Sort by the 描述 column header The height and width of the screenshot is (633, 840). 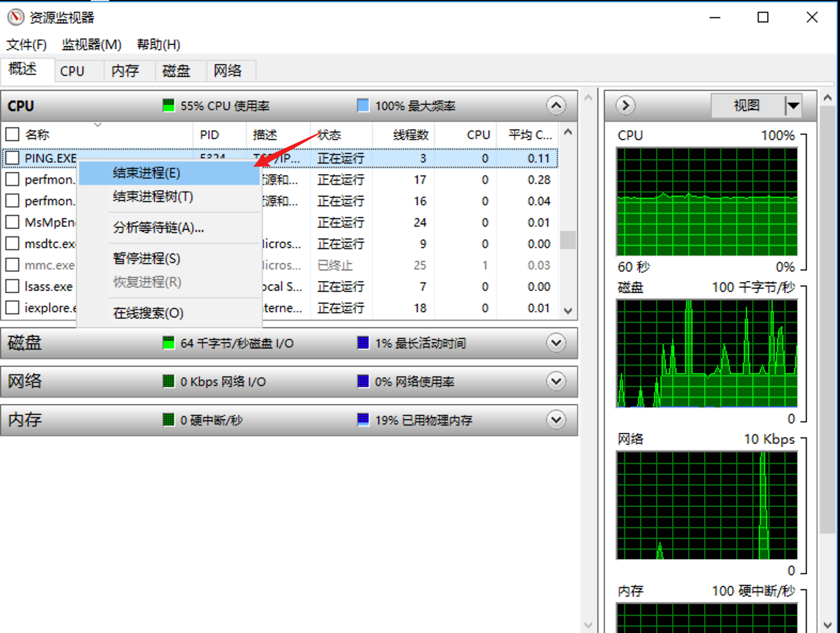click(278, 134)
